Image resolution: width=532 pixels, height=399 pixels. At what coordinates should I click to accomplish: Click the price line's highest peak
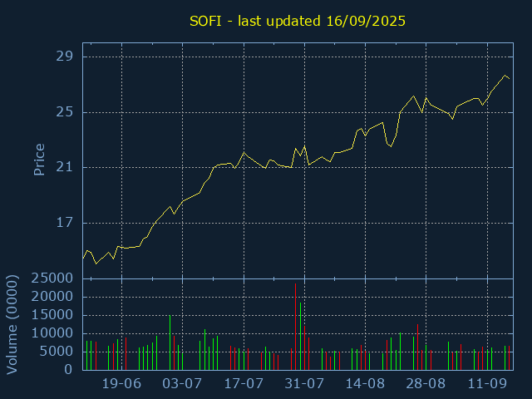point(505,76)
